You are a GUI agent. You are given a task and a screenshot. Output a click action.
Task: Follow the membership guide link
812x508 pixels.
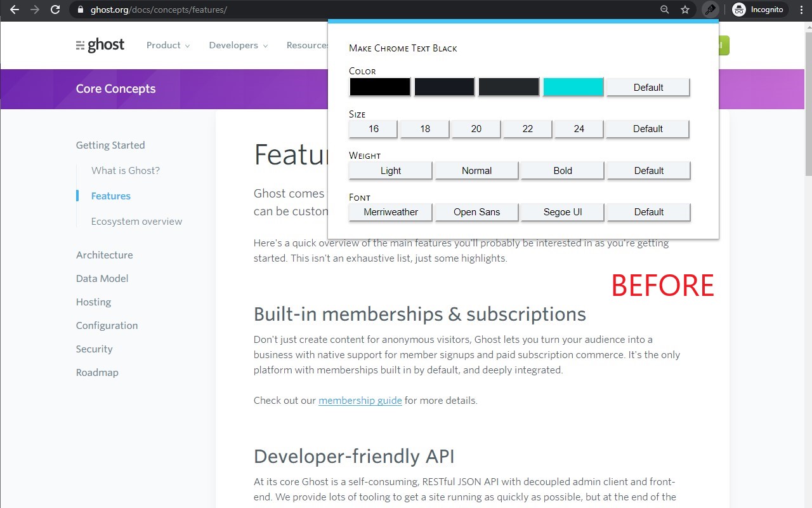[360, 400]
